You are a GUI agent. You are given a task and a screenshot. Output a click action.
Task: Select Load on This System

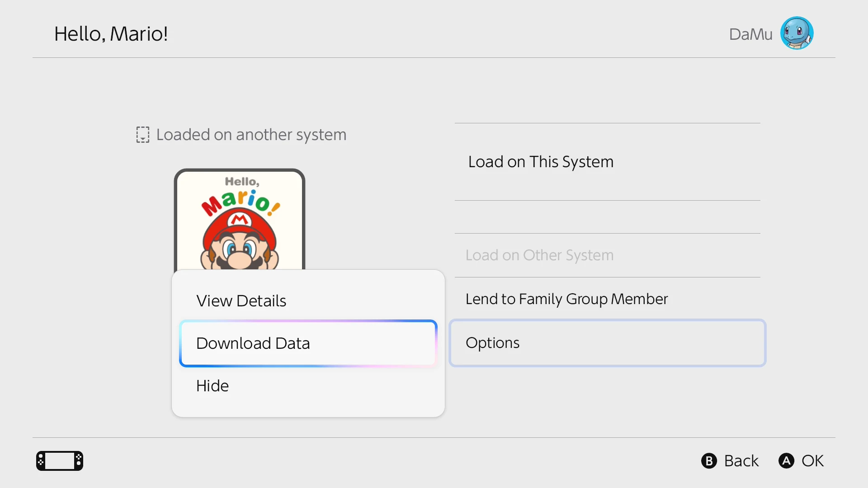[x=608, y=162]
